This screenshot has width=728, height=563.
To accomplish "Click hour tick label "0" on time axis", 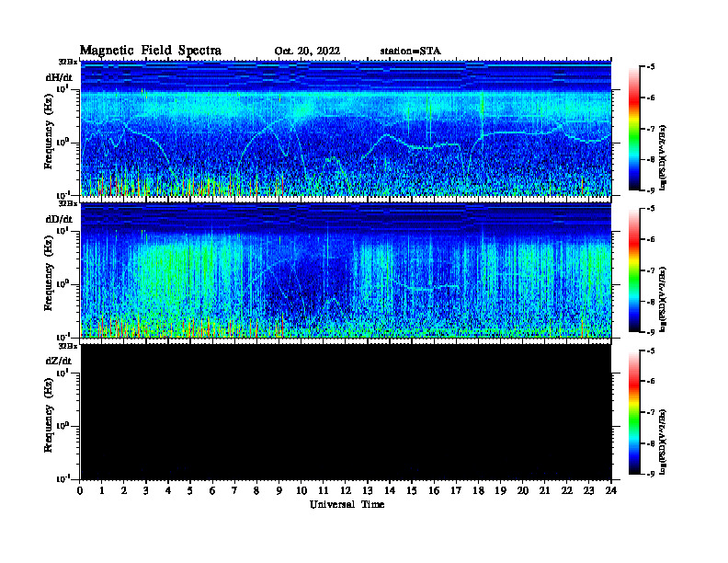I will (x=80, y=491).
